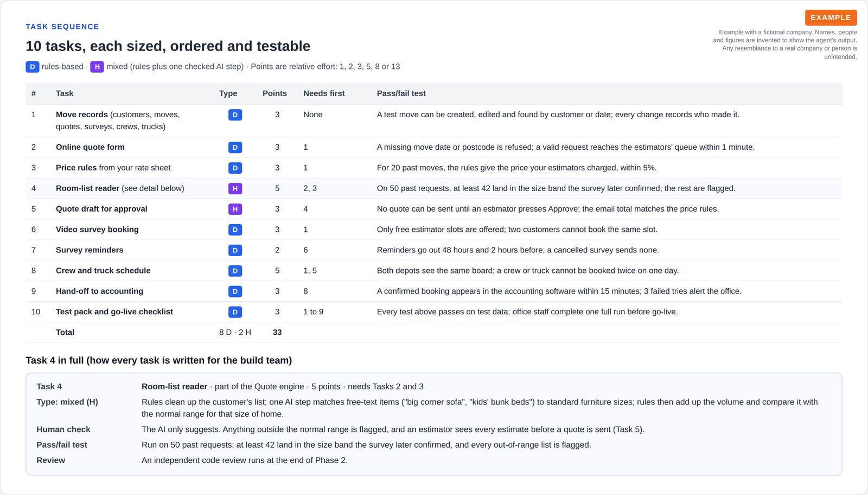
Task: Click the pass/fail test about 20 past moves
Action: click(516, 168)
